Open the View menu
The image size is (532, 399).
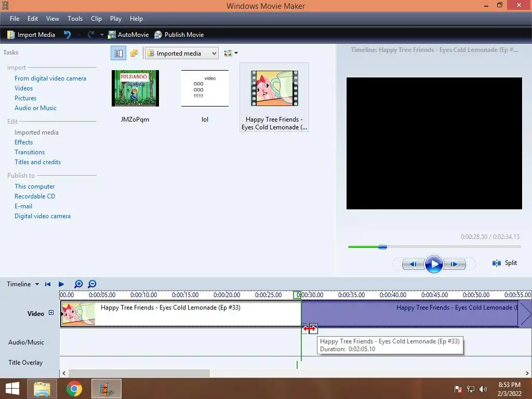pos(52,19)
